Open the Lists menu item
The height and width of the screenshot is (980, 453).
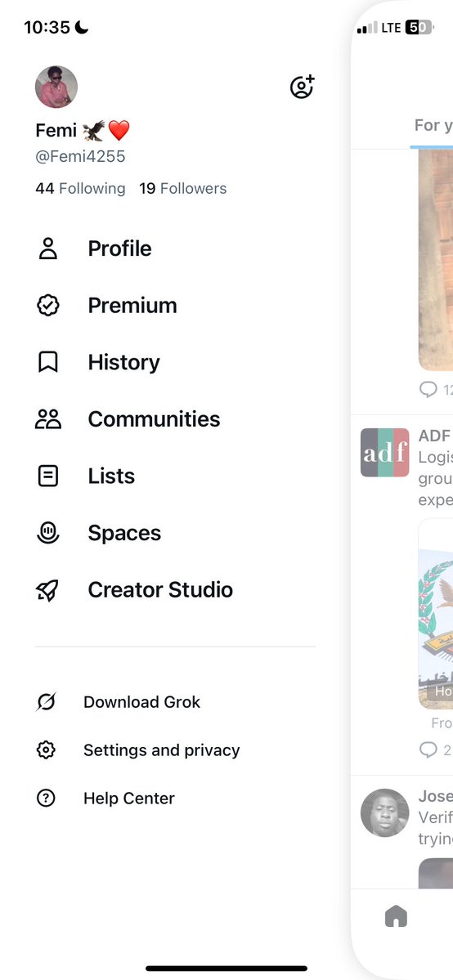(111, 476)
